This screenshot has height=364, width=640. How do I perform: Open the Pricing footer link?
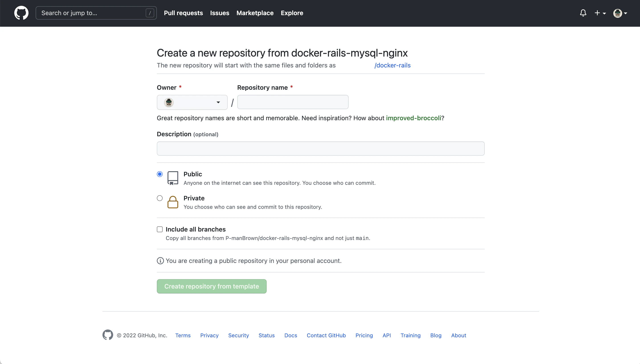tap(364, 335)
